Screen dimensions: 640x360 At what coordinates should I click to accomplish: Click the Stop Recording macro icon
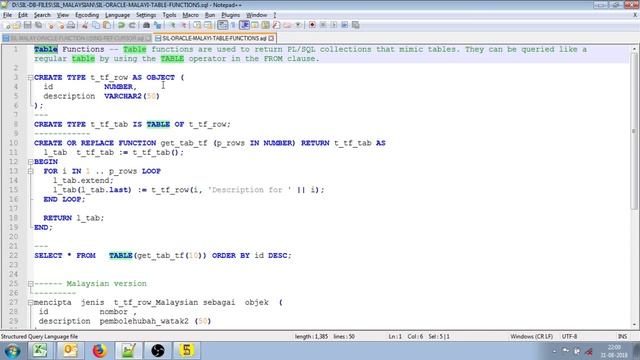click(323, 25)
